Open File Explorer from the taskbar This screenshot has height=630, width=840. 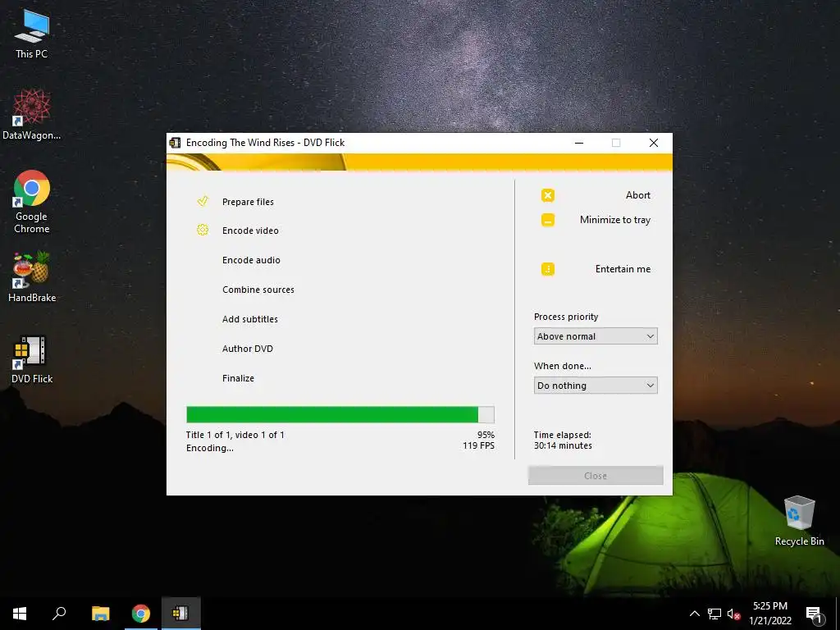100,614
